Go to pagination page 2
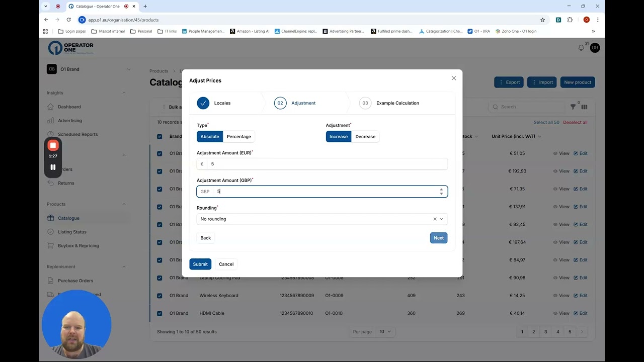This screenshot has height=362, width=644. point(534,332)
